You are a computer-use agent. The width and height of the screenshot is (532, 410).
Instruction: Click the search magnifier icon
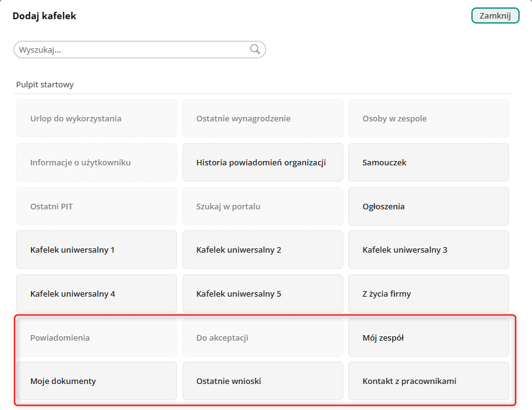tap(255, 50)
